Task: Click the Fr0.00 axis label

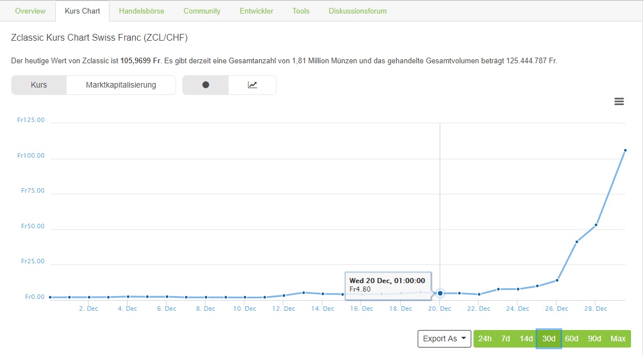Action: (35, 297)
